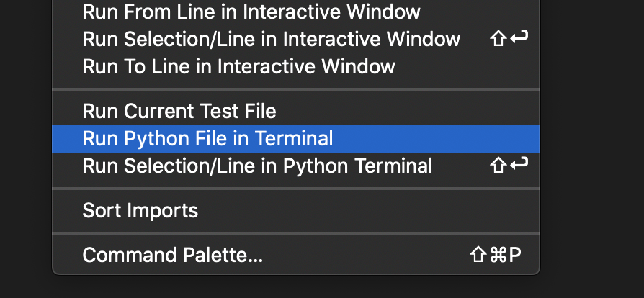644x298 pixels.
Task: Dismiss the menu by clicking the dark area to its left
Action: [25, 144]
